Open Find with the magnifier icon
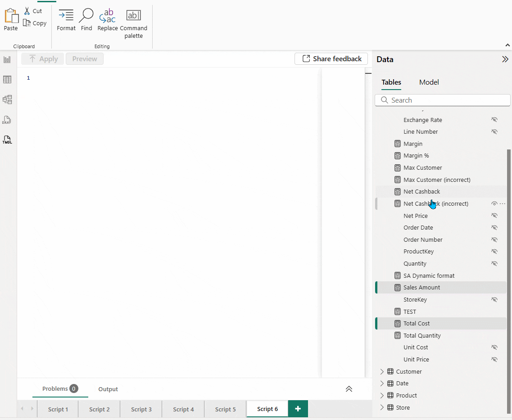 86,15
